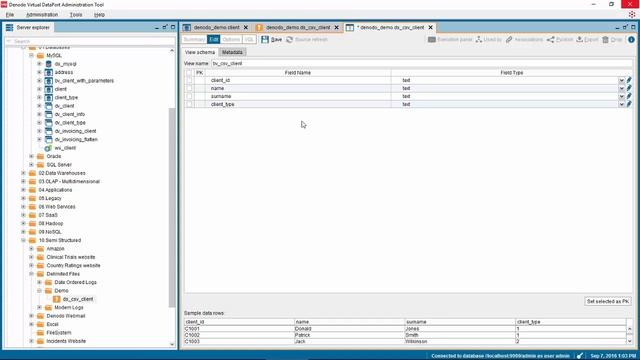Image resolution: width=640 pixels, height=360 pixels.
Task: Open field type dropdown for name
Action: click(x=621, y=89)
